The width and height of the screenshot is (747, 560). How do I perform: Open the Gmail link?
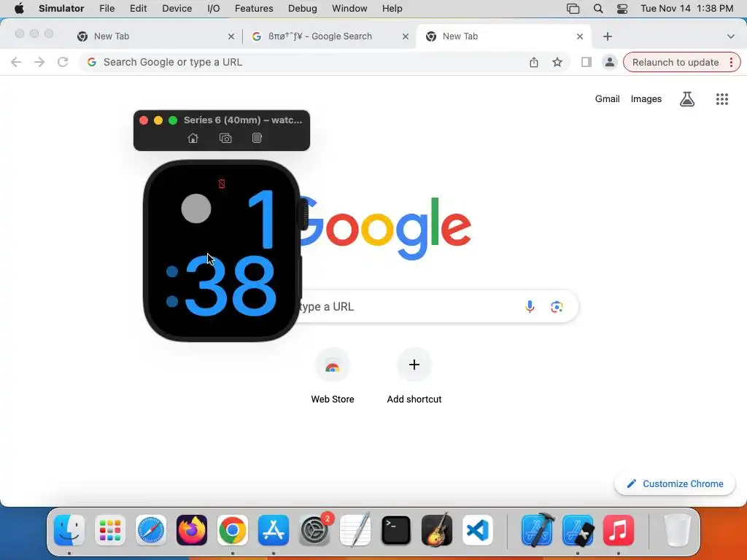click(x=607, y=99)
